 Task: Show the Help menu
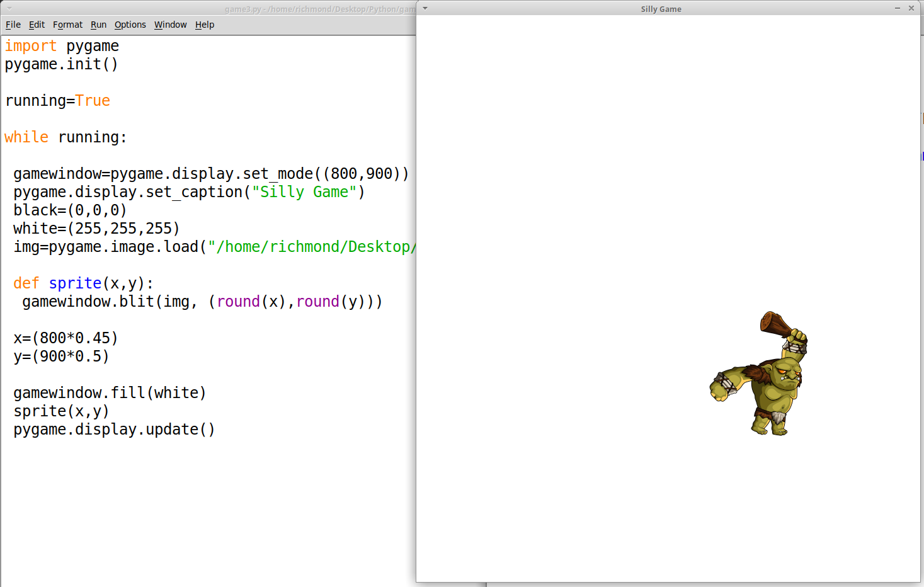click(205, 25)
